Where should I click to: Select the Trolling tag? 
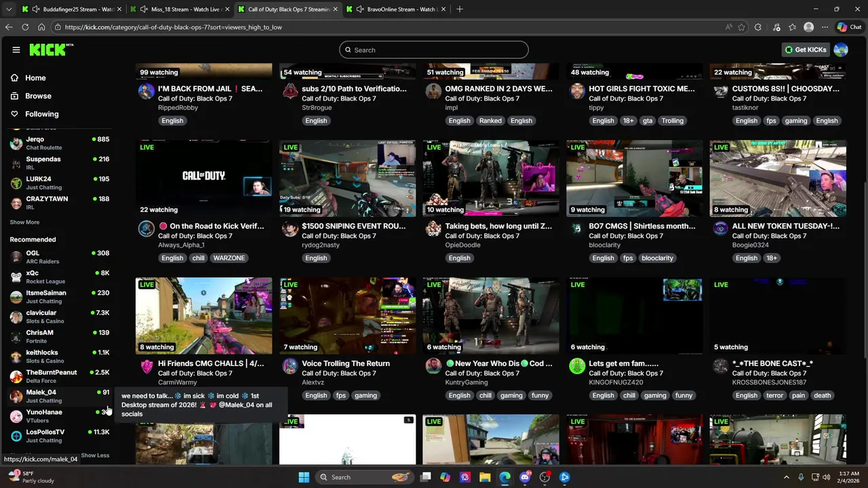(672, 121)
